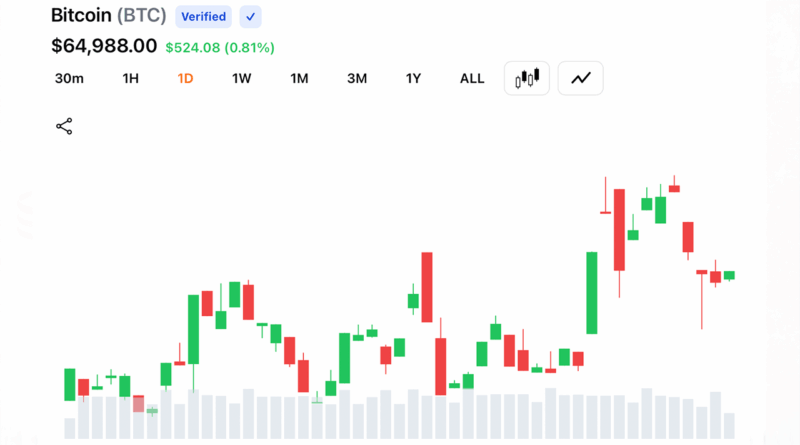Screen dimensions: 800x445
Task: Select the 3M timeframe
Action: click(x=357, y=79)
